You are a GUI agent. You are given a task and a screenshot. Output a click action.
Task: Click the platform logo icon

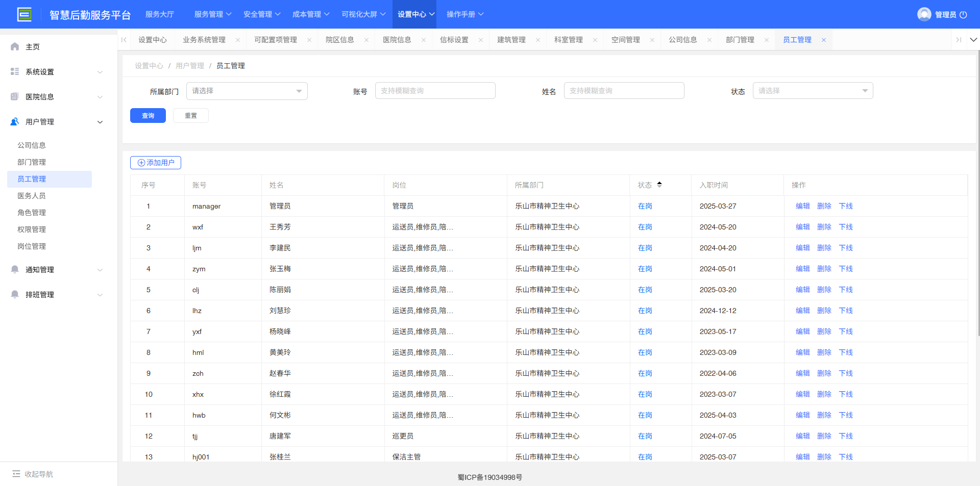pyautogui.click(x=24, y=14)
